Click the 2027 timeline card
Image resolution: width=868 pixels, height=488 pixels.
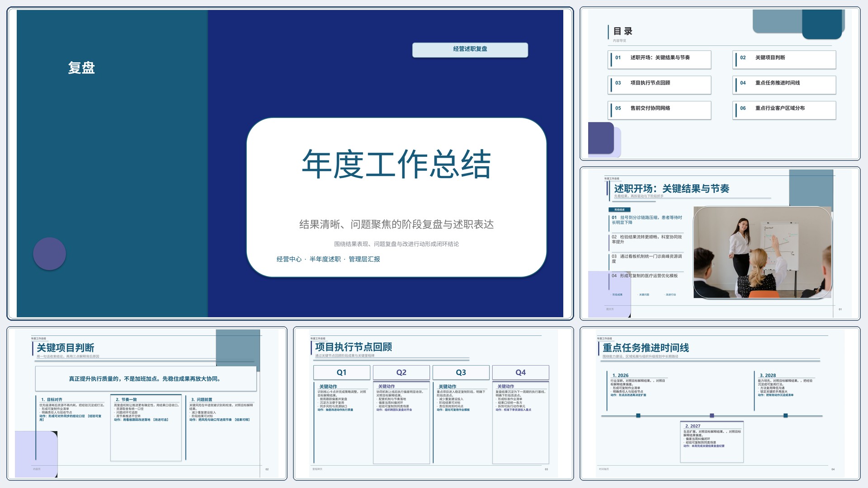(x=712, y=441)
